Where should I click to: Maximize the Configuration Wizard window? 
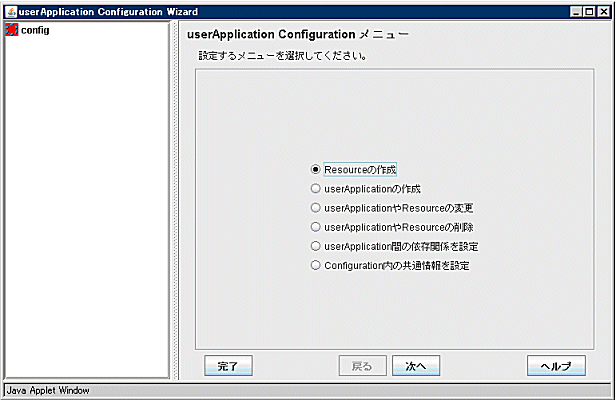click(589, 12)
